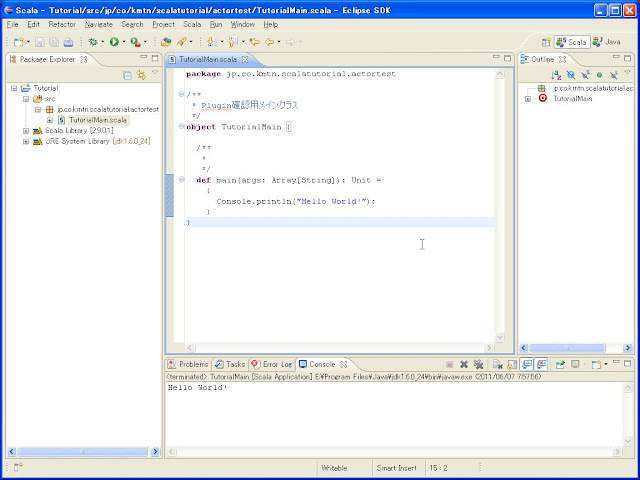Image resolution: width=640 pixels, height=480 pixels.
Task: Open the Refactor menu
Action: (x=61, y=23)
